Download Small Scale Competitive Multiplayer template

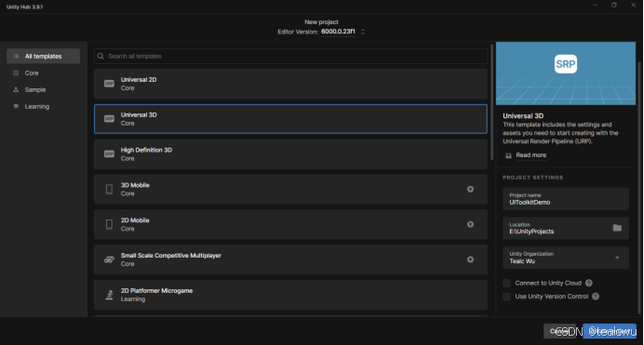[x=470, y=259]
